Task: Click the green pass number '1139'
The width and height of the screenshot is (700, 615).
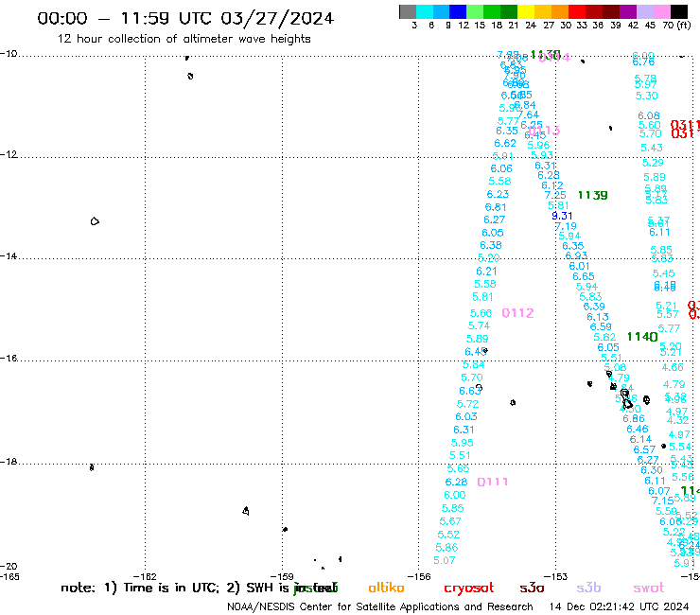Action: point(592,195)
